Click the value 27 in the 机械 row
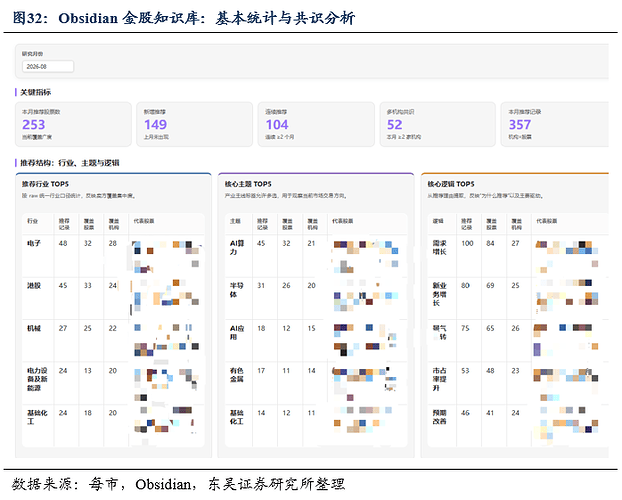The height and width of the screenshot is (500, 622). tap(63, 328)
